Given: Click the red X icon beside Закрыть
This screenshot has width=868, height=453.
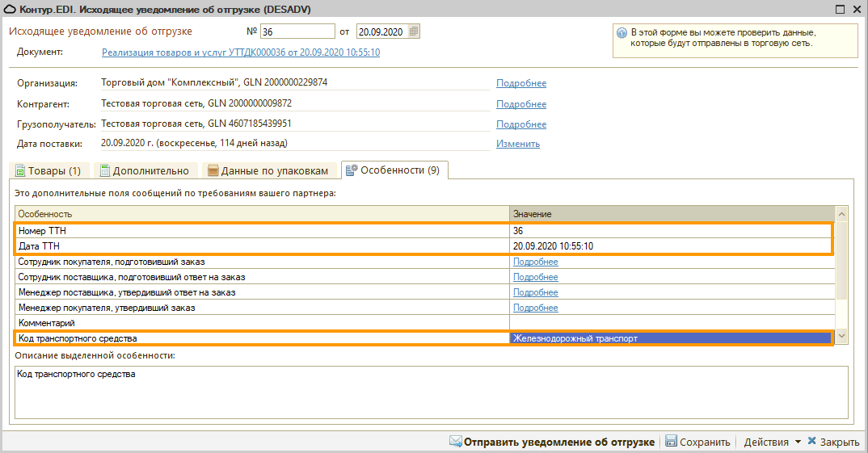Looking at the screenshot, I should coord(811,442).
